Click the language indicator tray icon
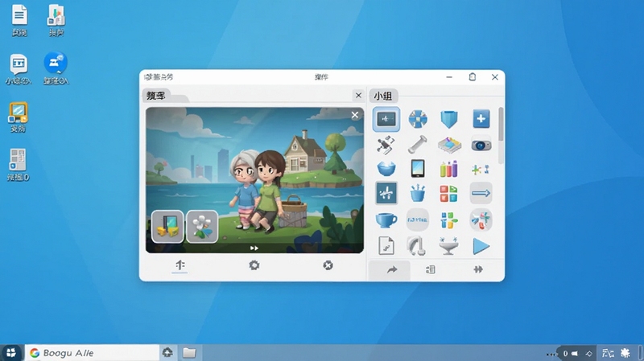Viewport: 644px width, 361px height. click(608, 353)
